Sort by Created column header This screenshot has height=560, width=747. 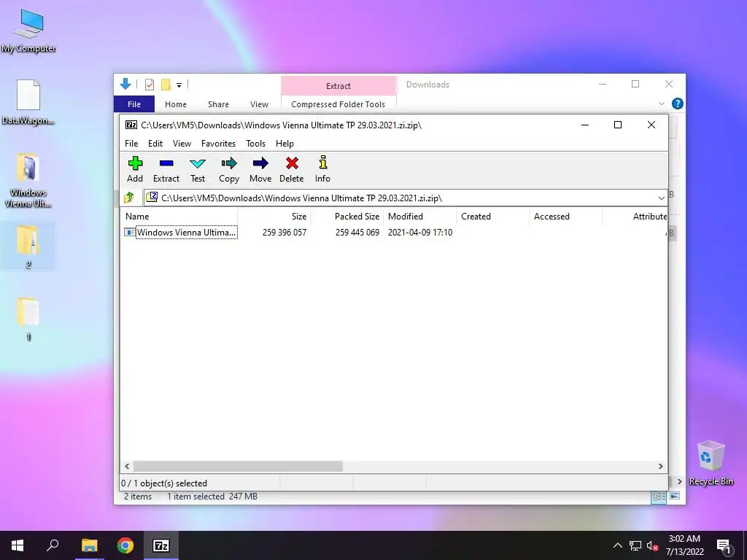[x=492, y=216]
